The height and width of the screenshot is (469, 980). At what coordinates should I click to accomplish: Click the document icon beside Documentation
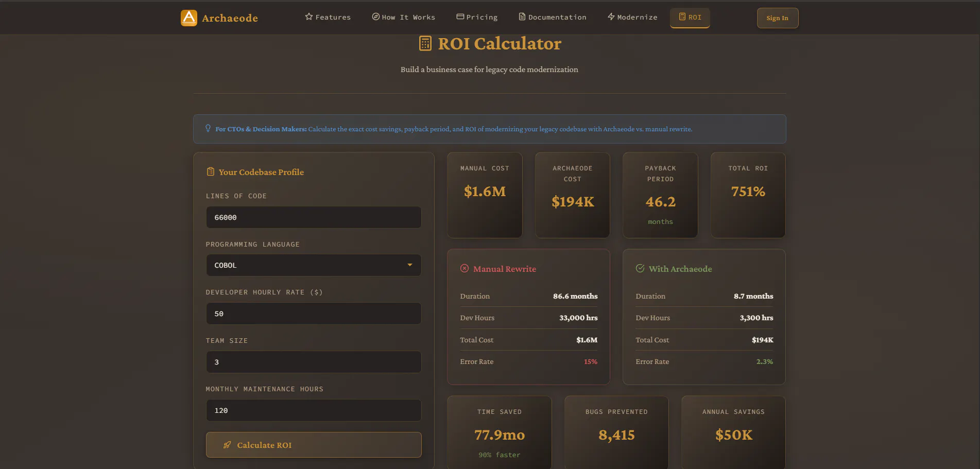522,16
